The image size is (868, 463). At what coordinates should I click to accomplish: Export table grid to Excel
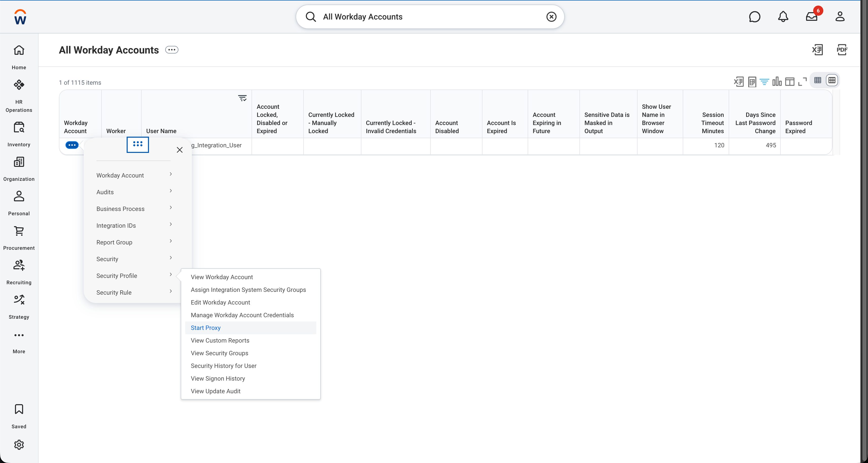[x=739, y=81]
